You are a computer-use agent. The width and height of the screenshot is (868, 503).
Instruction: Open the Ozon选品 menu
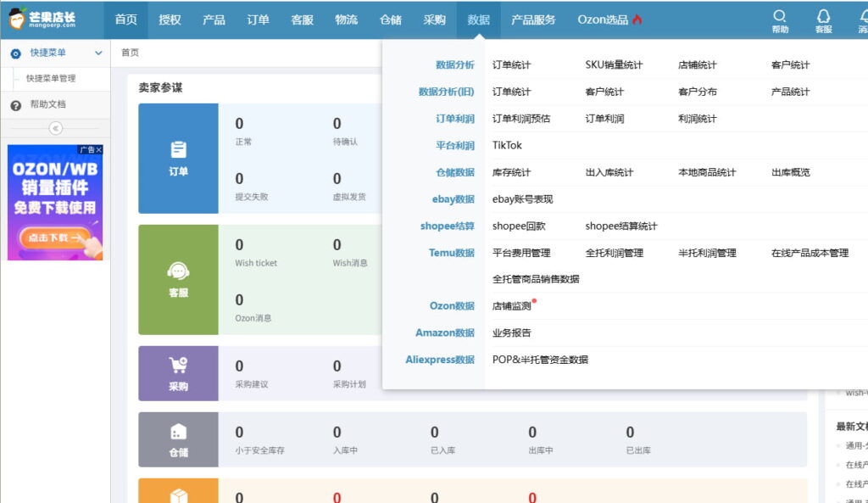point(609,20)
